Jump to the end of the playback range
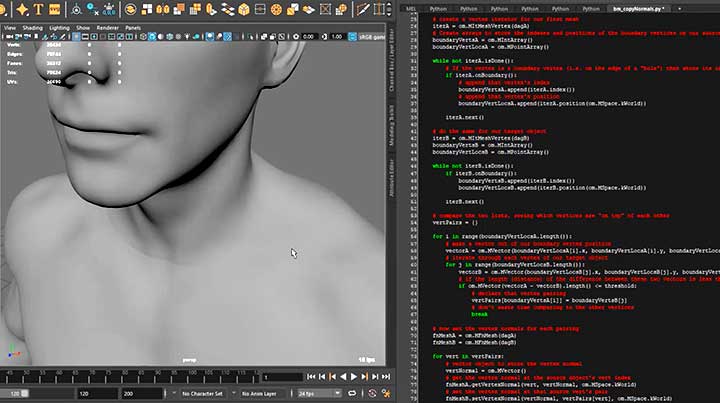This screenshot has width=720, height=403. 388,377
